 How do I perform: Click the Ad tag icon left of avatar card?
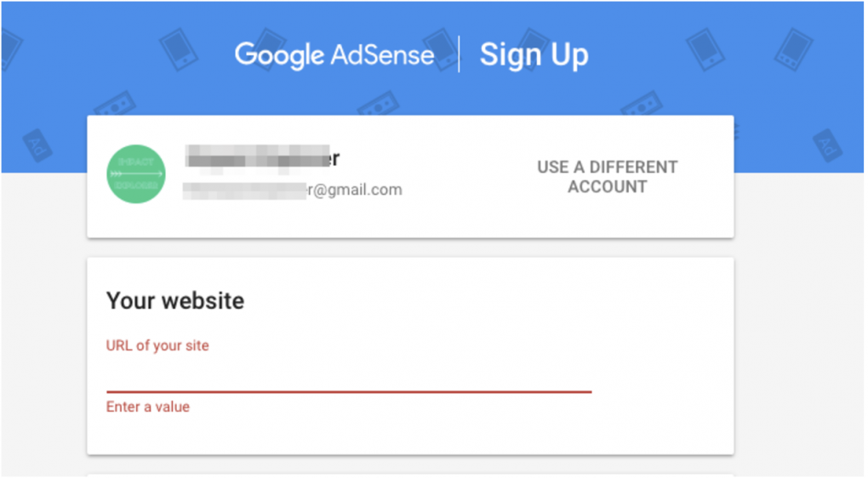pos(37,145)
